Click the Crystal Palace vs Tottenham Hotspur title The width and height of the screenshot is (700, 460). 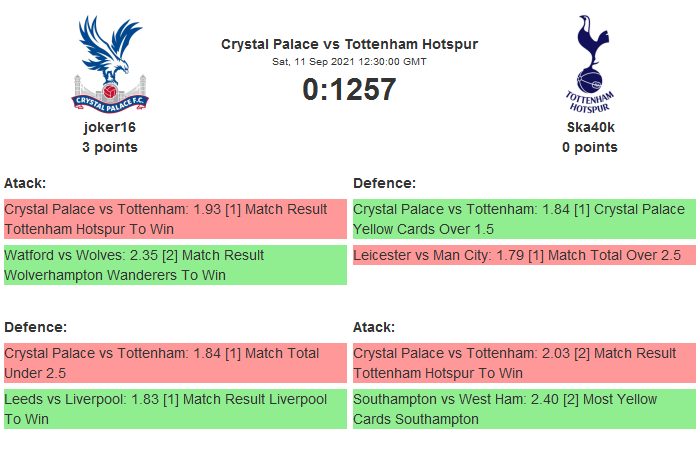tap(349, 44)
